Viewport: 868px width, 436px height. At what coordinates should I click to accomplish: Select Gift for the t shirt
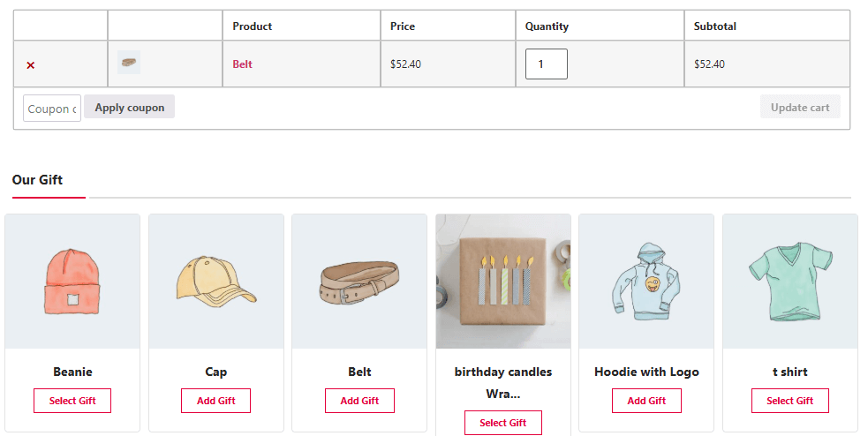click(x=790, y=401)
